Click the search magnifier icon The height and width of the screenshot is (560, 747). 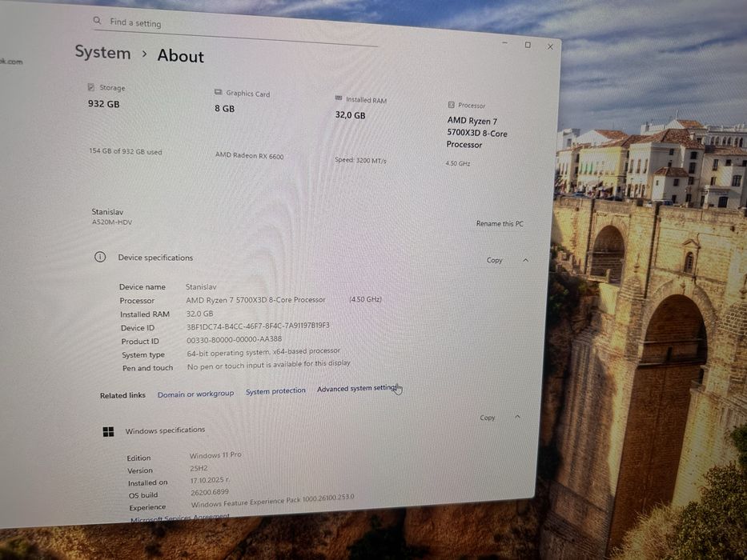coord(97,20)
